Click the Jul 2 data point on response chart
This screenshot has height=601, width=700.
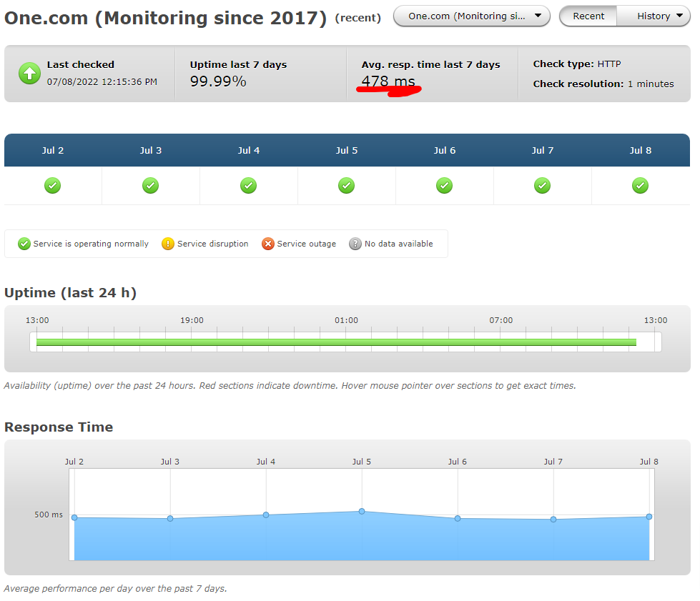coord(74,517)
